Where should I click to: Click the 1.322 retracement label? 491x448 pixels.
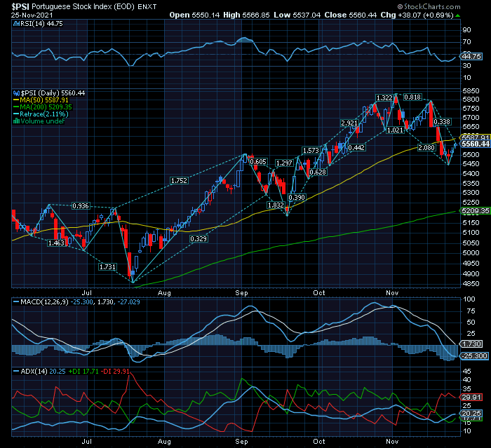pyautogui.click(x=384, y=98)
